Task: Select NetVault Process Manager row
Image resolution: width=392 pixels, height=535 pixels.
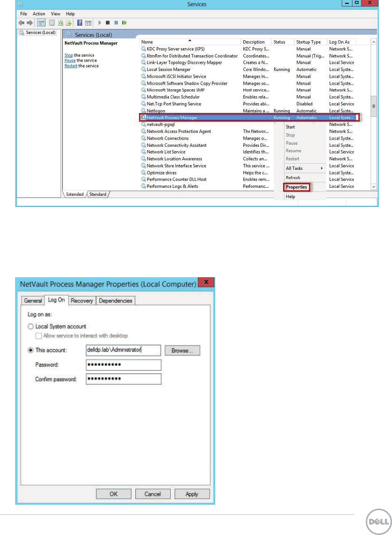Action: 249,118
